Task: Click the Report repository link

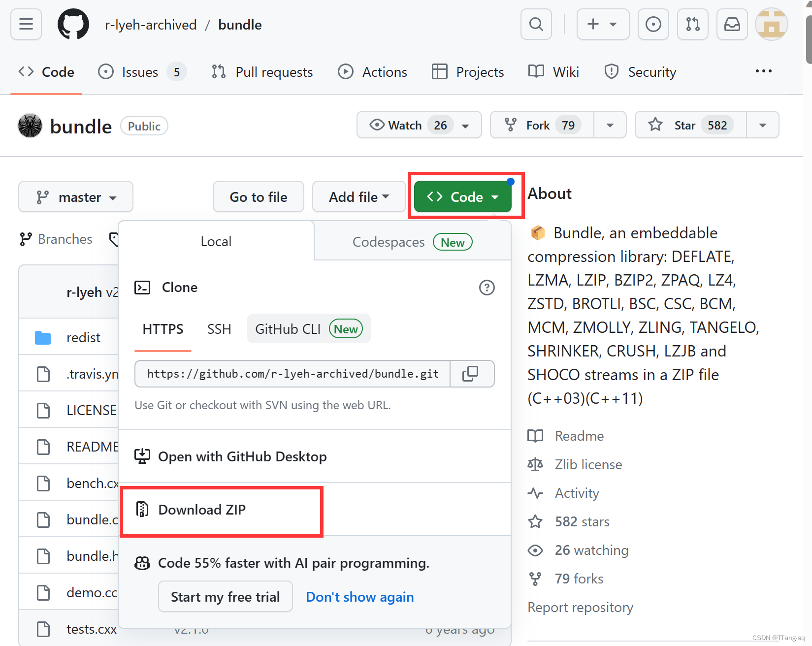Action: (x=580, y=607)
